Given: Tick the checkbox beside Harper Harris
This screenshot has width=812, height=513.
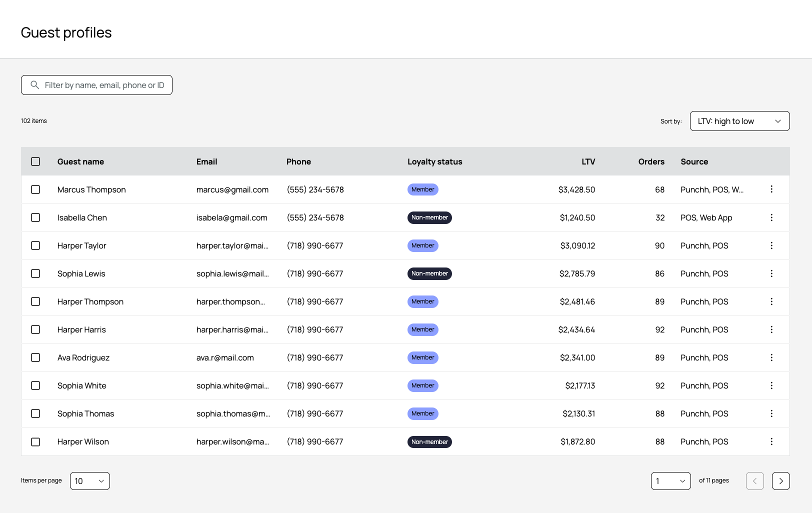Looking at the screenshot, I should (x=35, y=329).
